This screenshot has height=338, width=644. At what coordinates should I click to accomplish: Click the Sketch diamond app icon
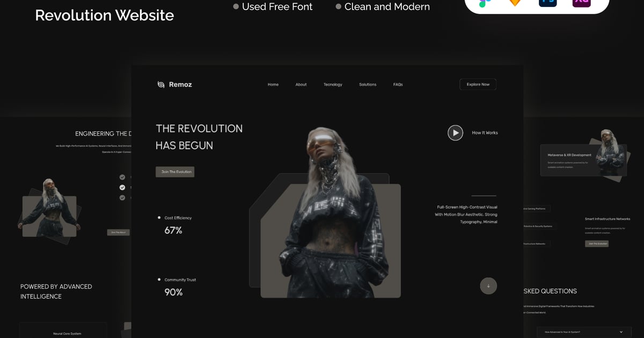tap(515, 2)
